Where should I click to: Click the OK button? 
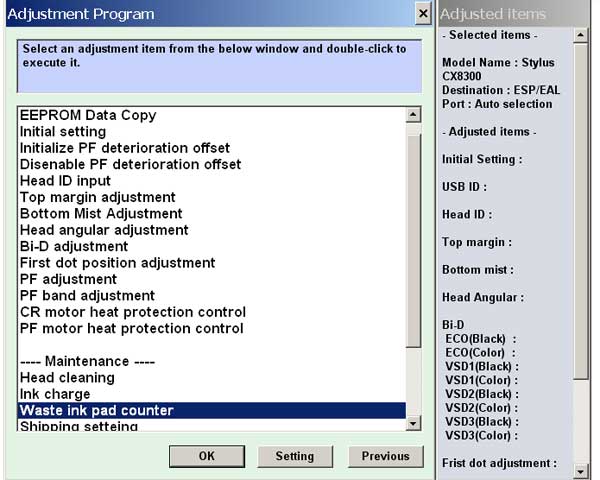click(207, 456)
